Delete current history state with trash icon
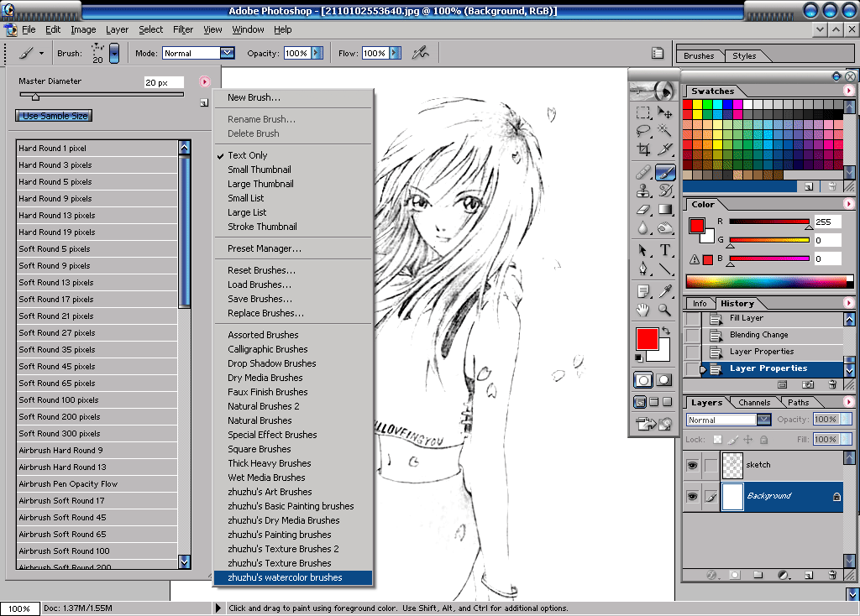 pyautogui.click(x=832, y=384)
